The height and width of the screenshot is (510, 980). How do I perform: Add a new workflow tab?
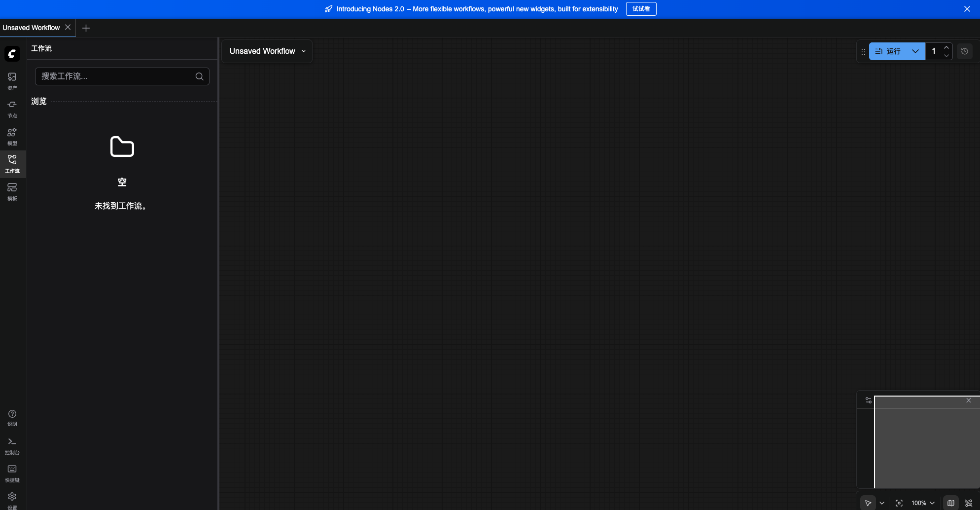(86, 28)
